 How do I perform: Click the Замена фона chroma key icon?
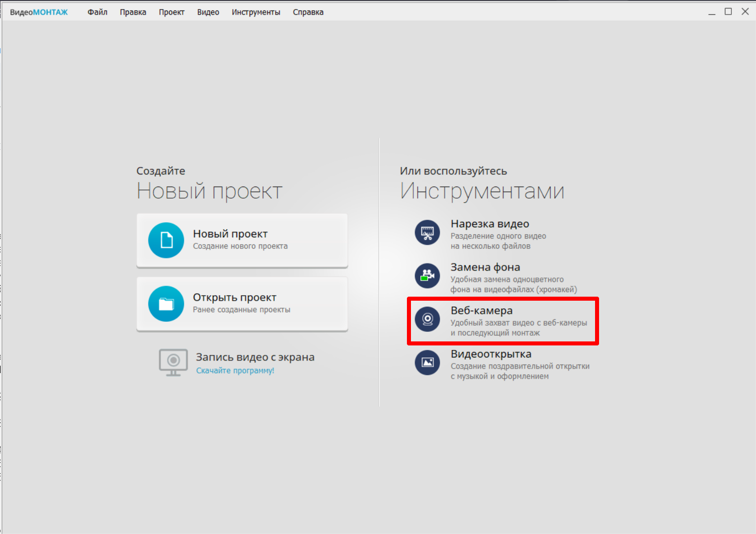(428, 276)
